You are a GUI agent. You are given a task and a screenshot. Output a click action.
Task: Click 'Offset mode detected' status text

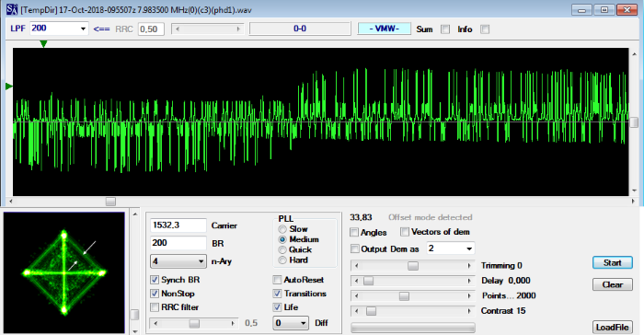pos(430,217)
